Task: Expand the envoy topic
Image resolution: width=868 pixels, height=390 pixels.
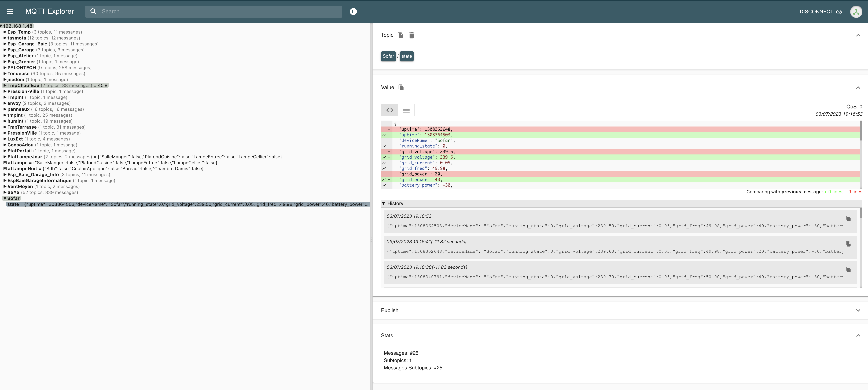Action: [5, 104]
